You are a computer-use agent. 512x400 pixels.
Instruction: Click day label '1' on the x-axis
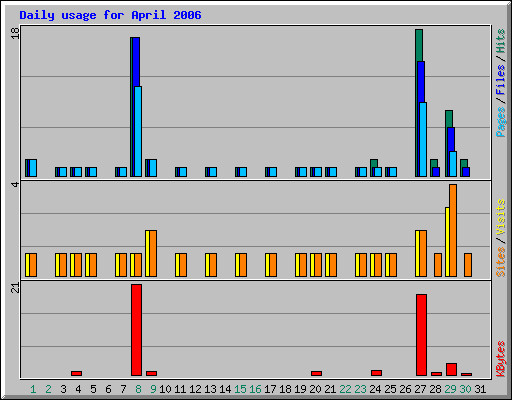pyautogui.click(x=33, y=389)
